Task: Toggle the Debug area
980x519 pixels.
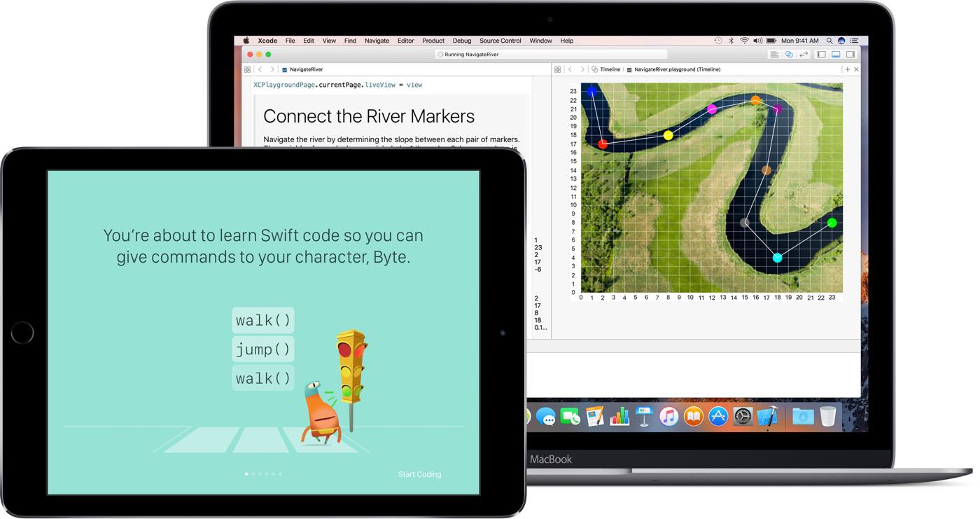Action: pos(836,54)
